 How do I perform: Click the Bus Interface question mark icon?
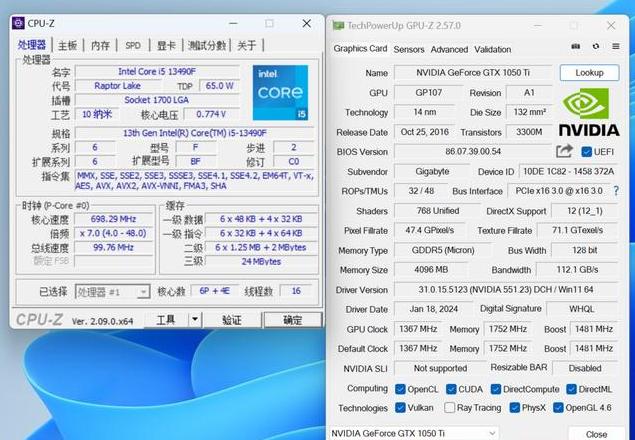[616, 191]
